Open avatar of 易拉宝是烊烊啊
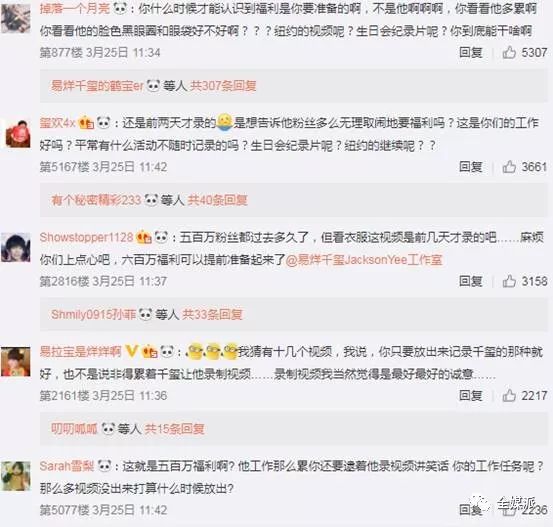The width and height of the screenshot is (553, 527). (x=16, y=362)
